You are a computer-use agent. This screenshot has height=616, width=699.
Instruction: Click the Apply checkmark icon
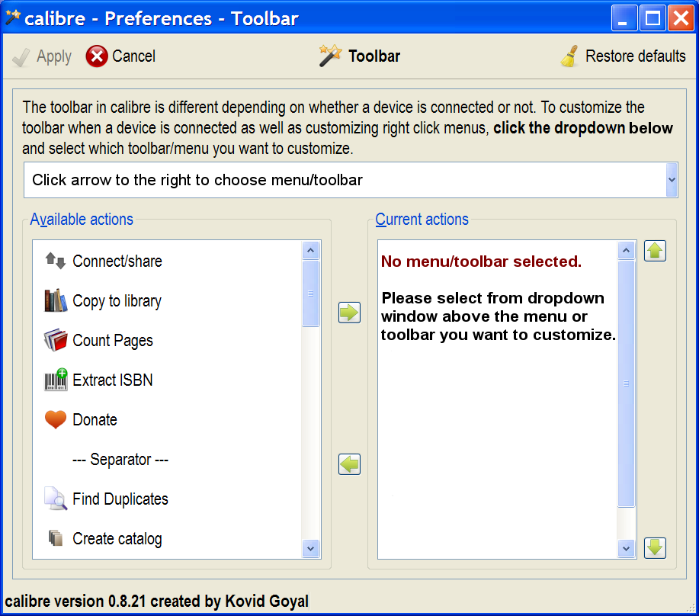(21, 57)
